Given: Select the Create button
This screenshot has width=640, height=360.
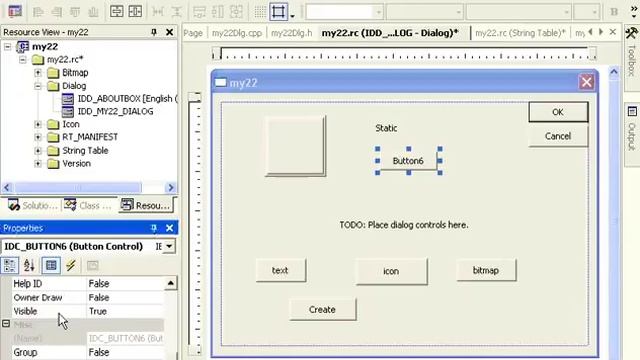Looking at the screenshot, I should click(x=322, y=309).
